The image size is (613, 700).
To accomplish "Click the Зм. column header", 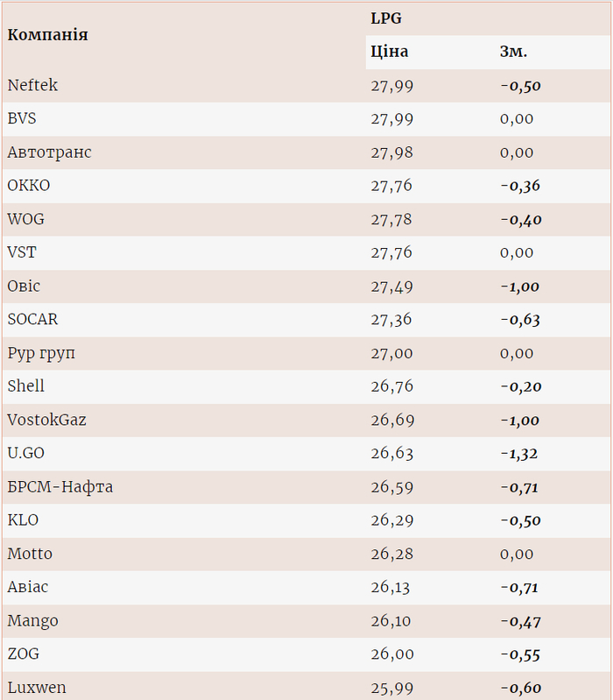I will [513, 52].
